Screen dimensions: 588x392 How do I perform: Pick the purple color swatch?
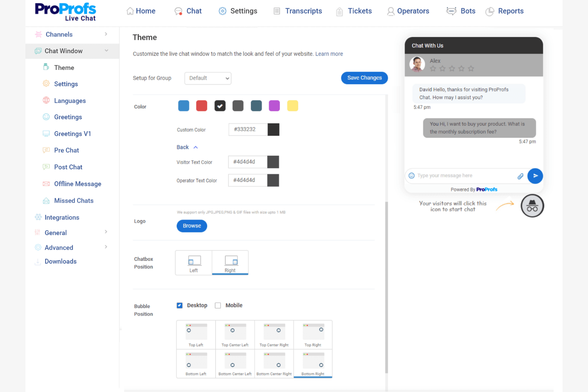click(x=274, y=106)
